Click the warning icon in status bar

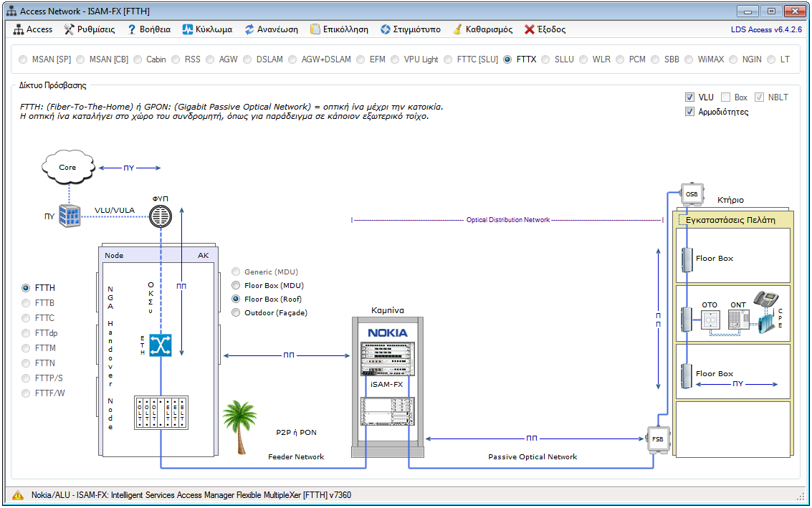(18, 495)
